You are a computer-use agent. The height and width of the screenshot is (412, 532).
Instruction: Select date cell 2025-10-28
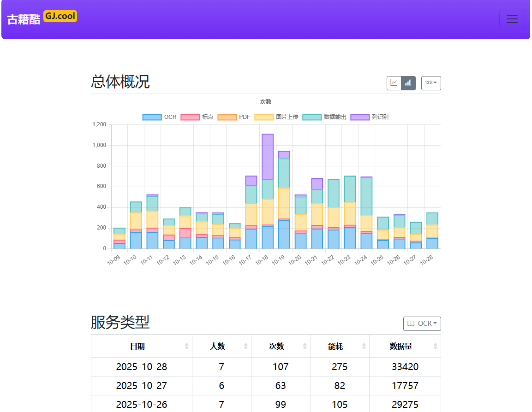click(142, 366)
